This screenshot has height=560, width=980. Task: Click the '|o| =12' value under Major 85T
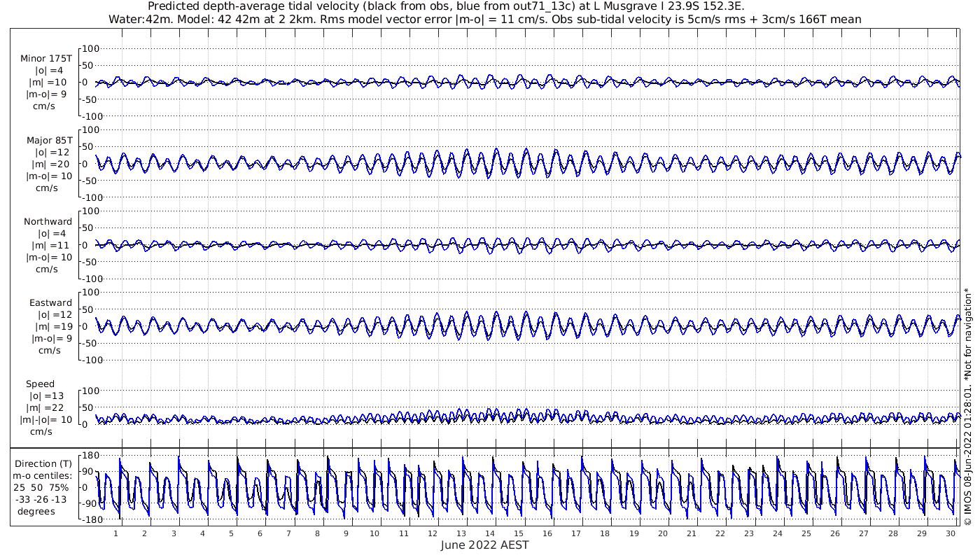[51, 152]
